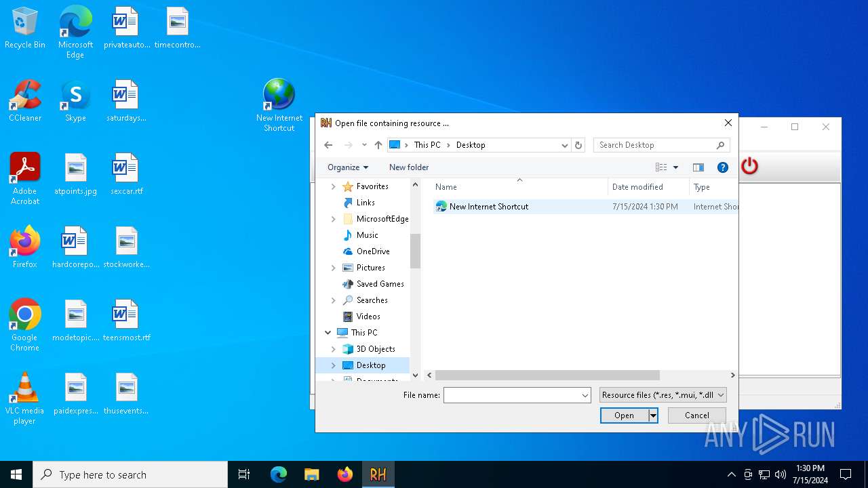Open the view options dropdown arrow
This screenshot has width=868, height=488.
(675, 167)
